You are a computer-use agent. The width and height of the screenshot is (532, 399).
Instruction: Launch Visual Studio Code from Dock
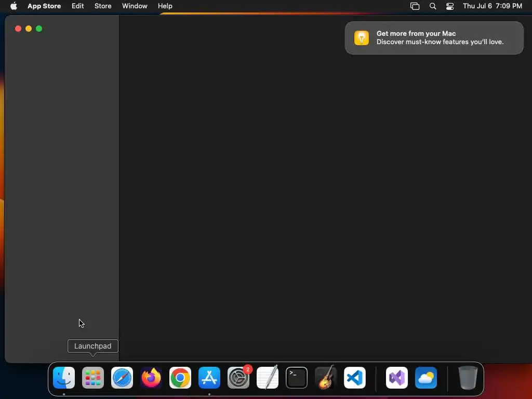pyautogui.click(x=355, y=378)
